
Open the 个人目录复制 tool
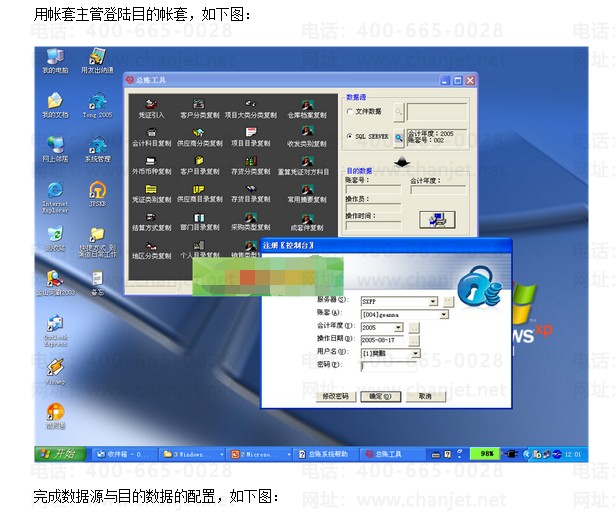[x=200, y=250]
